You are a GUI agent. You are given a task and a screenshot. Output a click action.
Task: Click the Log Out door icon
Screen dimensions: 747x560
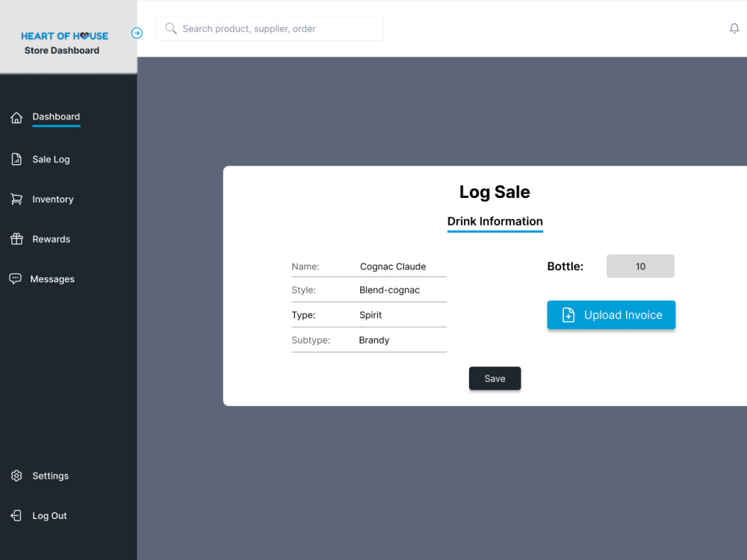16,516
